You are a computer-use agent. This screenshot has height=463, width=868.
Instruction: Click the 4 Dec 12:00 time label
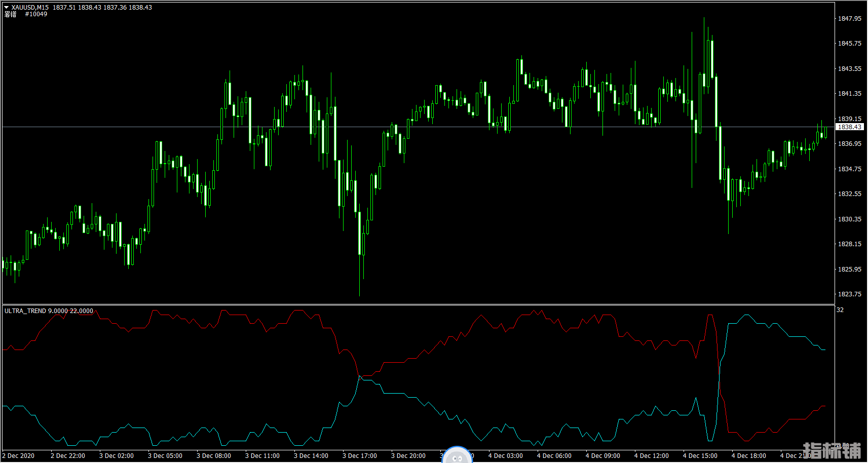tap(652, 456)
